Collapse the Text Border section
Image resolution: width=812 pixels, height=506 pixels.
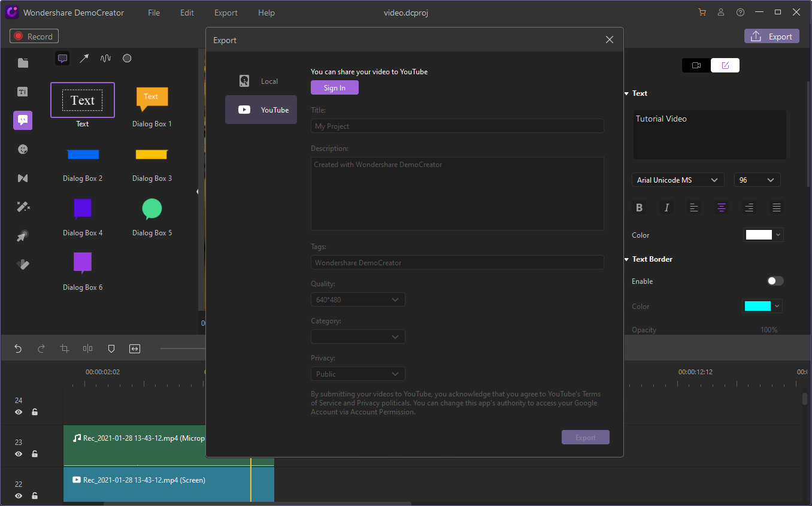[x=626, y=259]
